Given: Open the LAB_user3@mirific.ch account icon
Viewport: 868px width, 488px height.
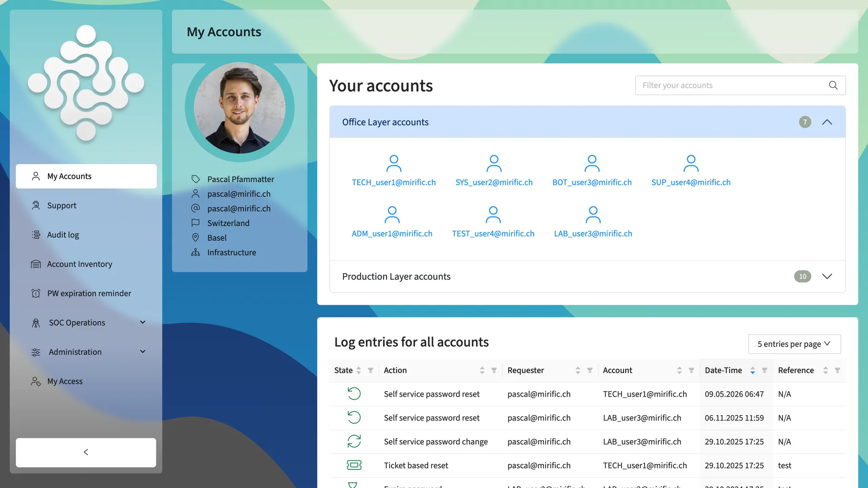Looking at the screenshot, I should (593, 214).
